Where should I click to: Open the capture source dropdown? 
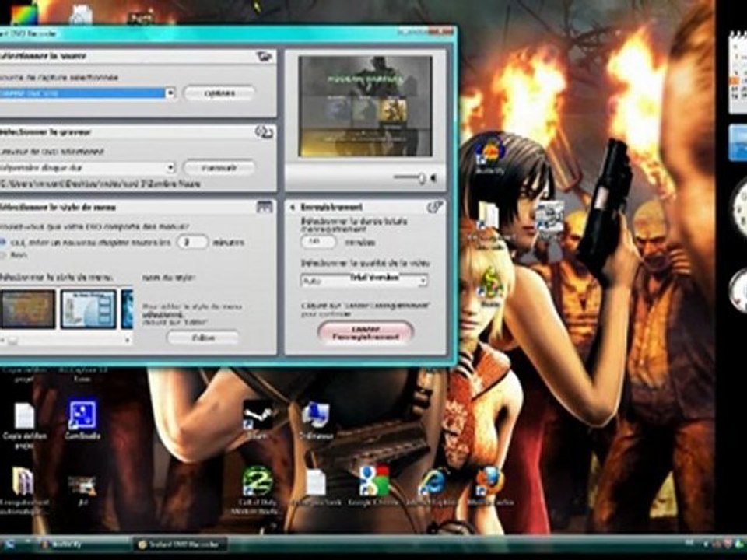(170, 93)
